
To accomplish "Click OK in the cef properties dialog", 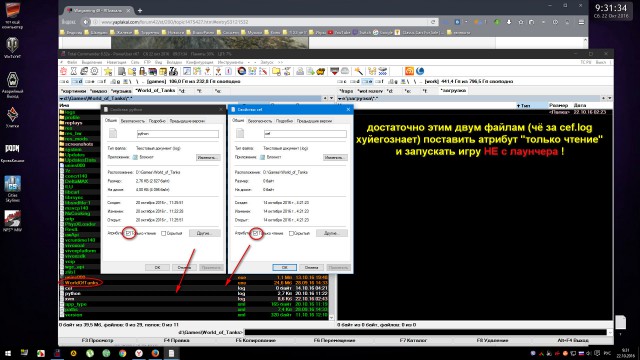I will pos(284,267).
